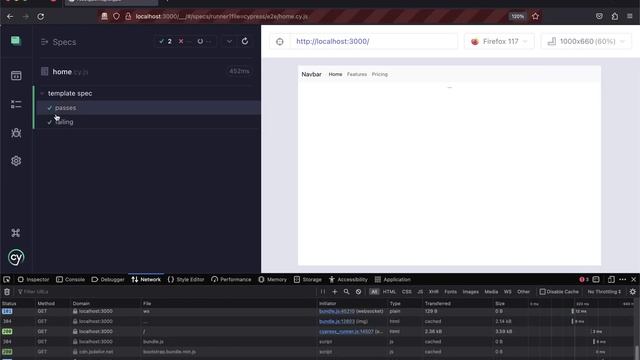Clear network log with trash icon
640x360 pixels.
tap(7, 292)
